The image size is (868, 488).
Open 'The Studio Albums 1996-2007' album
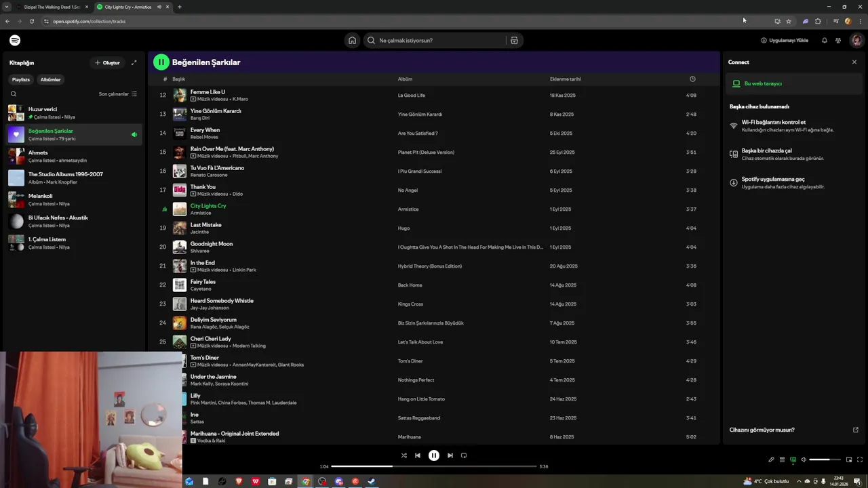point(74,178)
